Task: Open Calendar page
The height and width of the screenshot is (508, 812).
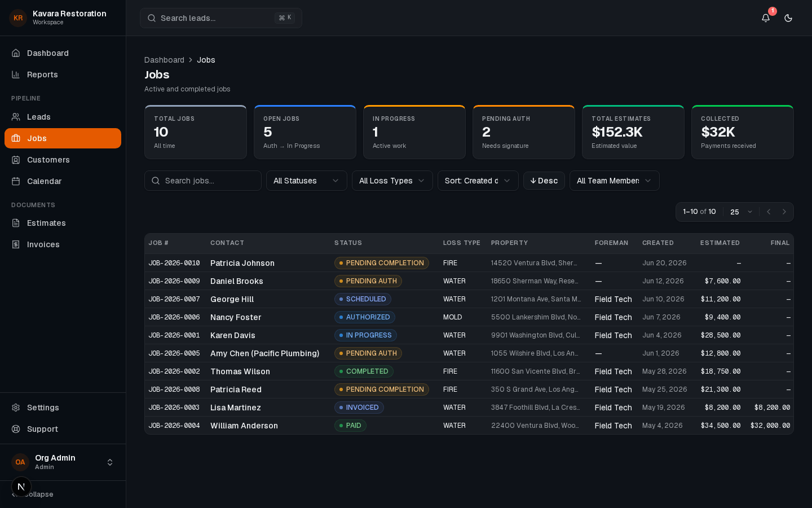Action: (x=63, y=181)
